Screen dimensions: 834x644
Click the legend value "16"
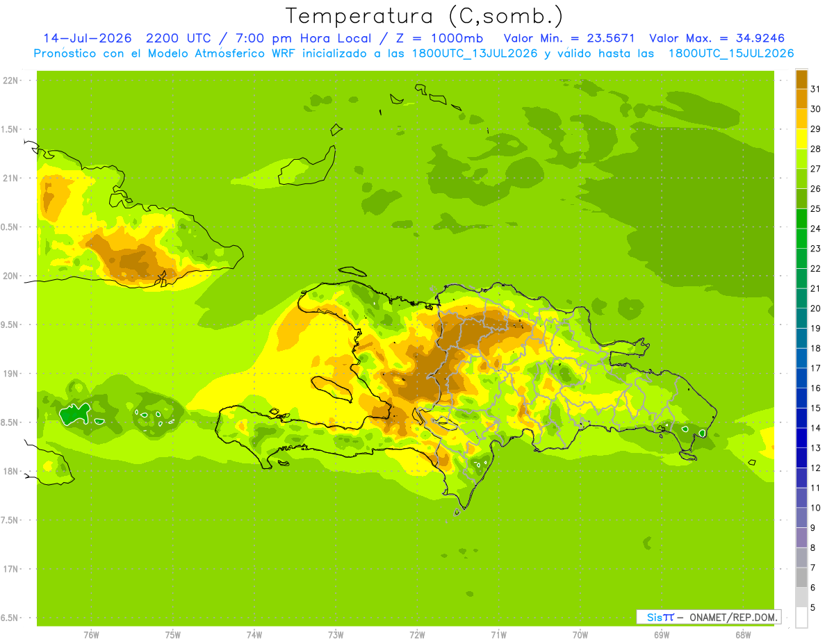(x=816, y=388)
